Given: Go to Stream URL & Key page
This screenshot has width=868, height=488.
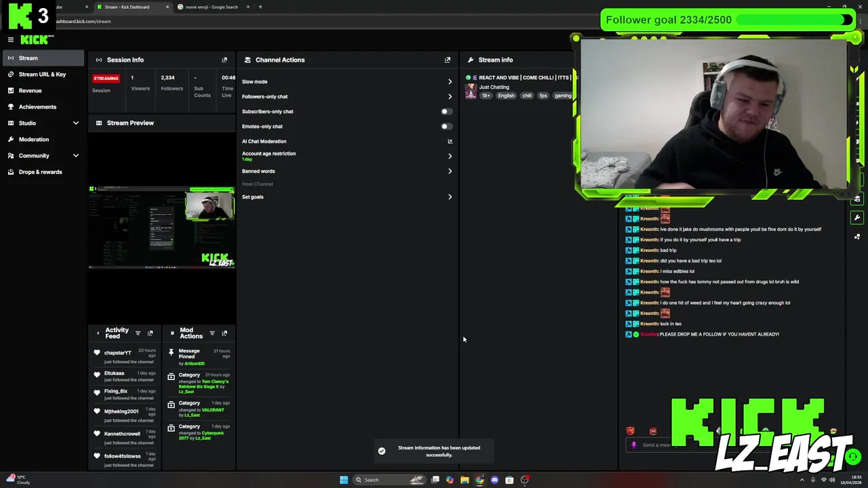Looking at the screenshot, I should point(42,75).
